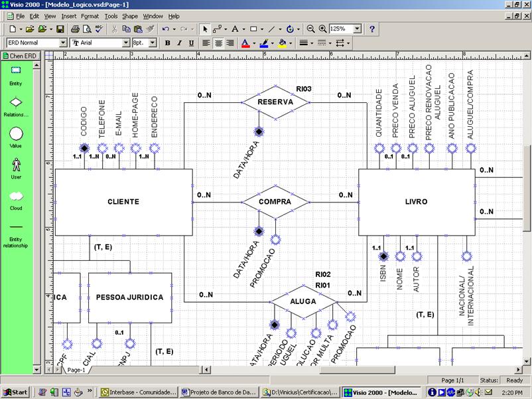The image size is (532, 399).
Task: Toggle bold text formatting
Action: (168, 42)
